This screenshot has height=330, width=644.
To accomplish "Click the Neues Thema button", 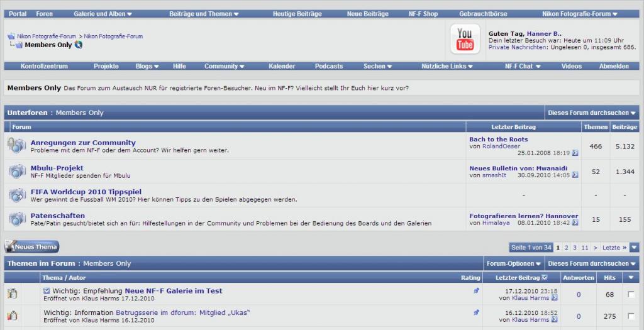I will coord(32,246).
